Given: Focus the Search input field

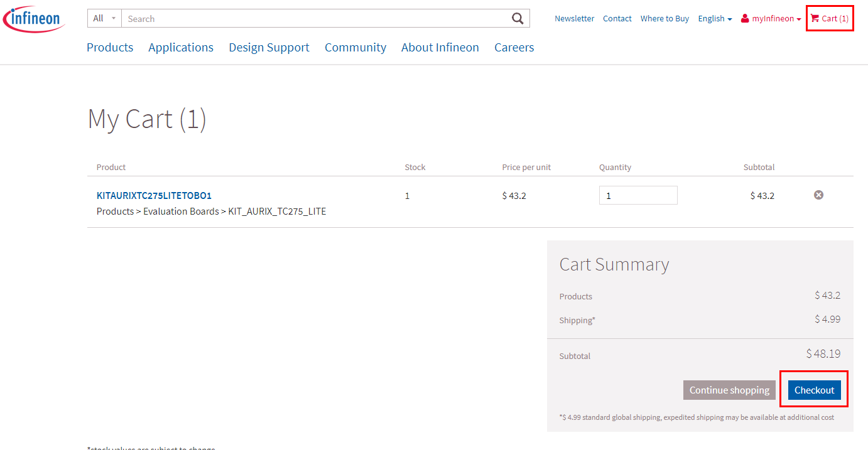Looking at the screenshot, I should 317,19.
